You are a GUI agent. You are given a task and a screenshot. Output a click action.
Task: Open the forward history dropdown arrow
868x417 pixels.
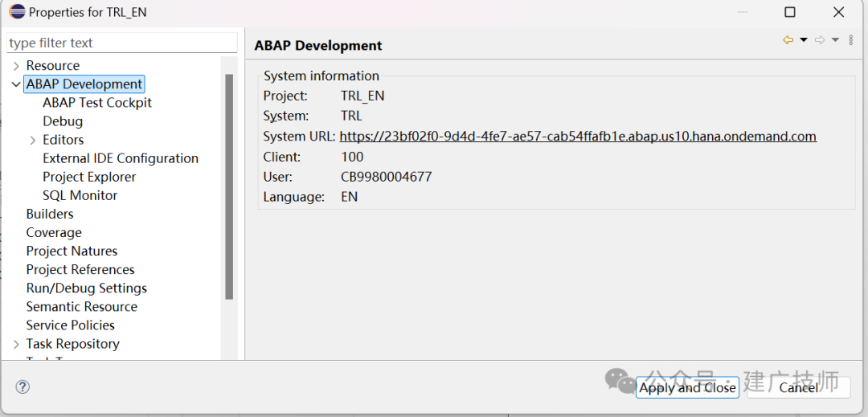(x=835, y=40)
